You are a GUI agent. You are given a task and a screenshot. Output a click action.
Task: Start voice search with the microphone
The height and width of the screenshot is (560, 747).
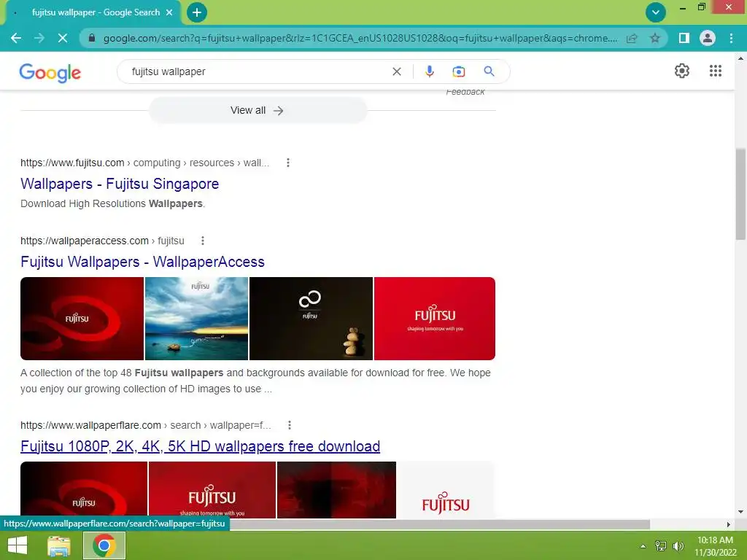tap(429, 71)
